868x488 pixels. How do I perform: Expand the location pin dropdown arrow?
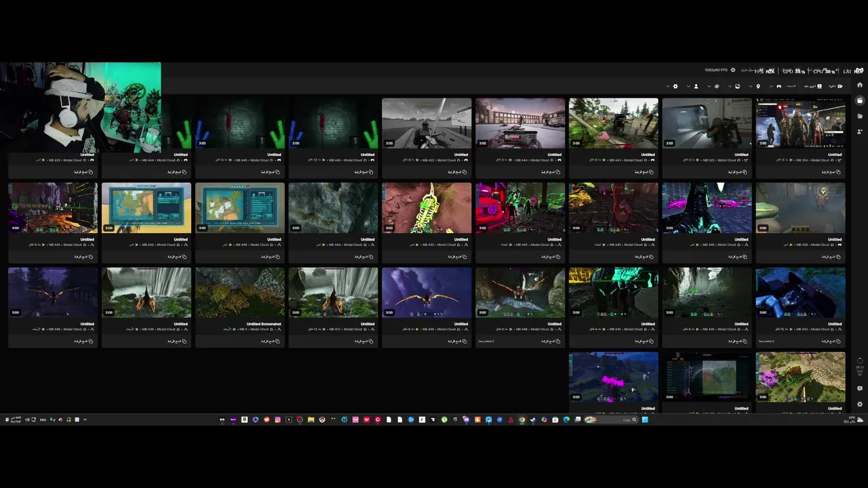[x=751, y=86]
